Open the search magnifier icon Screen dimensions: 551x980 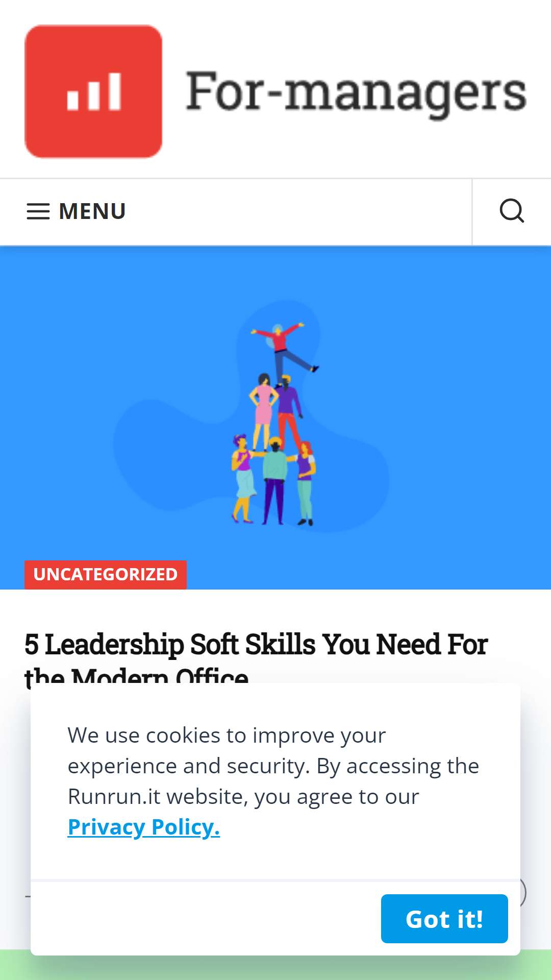click(512, 211)
